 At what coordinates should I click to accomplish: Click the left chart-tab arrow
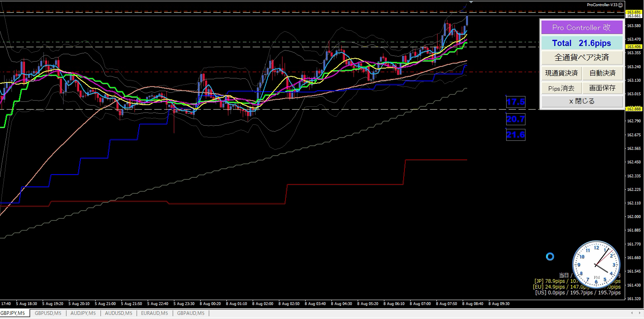(x=632, y=313)
